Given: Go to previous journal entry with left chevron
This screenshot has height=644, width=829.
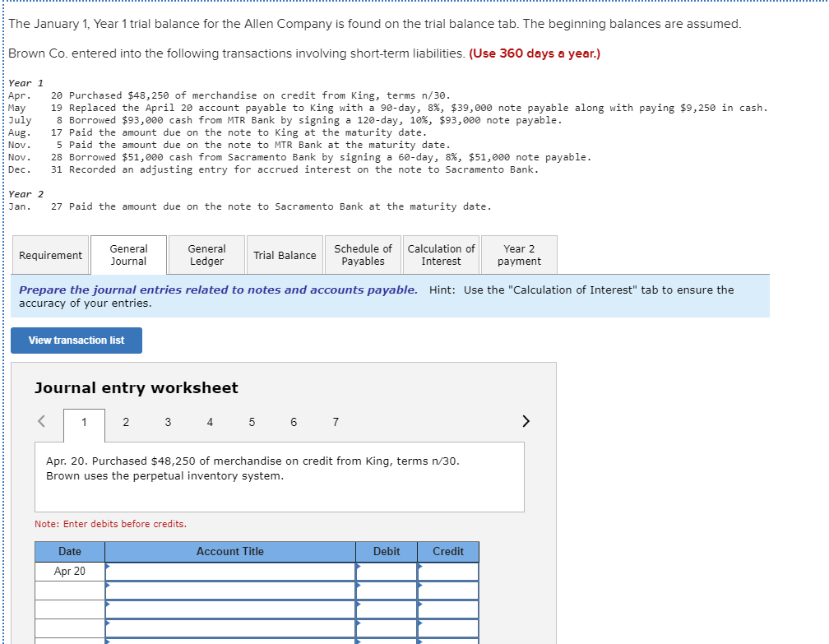Looking at the screenshot, I should pos(41,421).
